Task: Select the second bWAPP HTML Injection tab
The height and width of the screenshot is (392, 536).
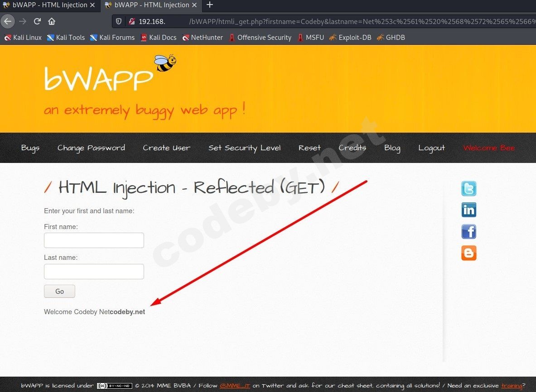Action: tap(151, 5)
